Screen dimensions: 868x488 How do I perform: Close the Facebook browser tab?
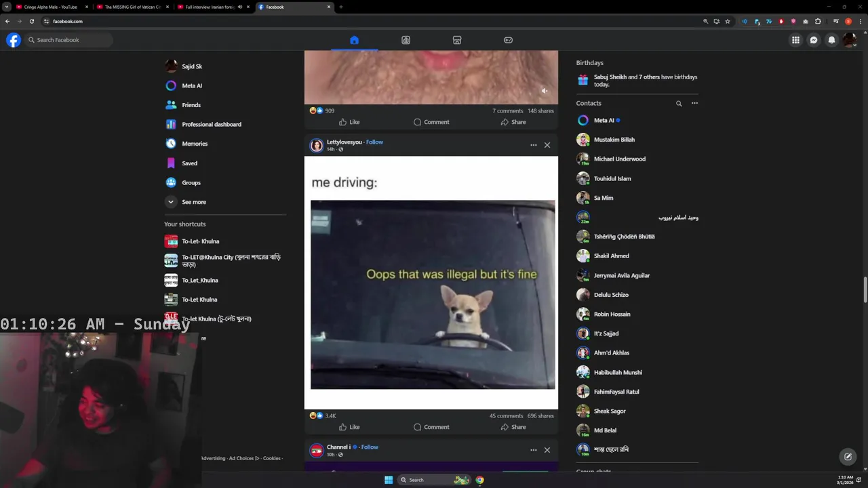[329, 7]
